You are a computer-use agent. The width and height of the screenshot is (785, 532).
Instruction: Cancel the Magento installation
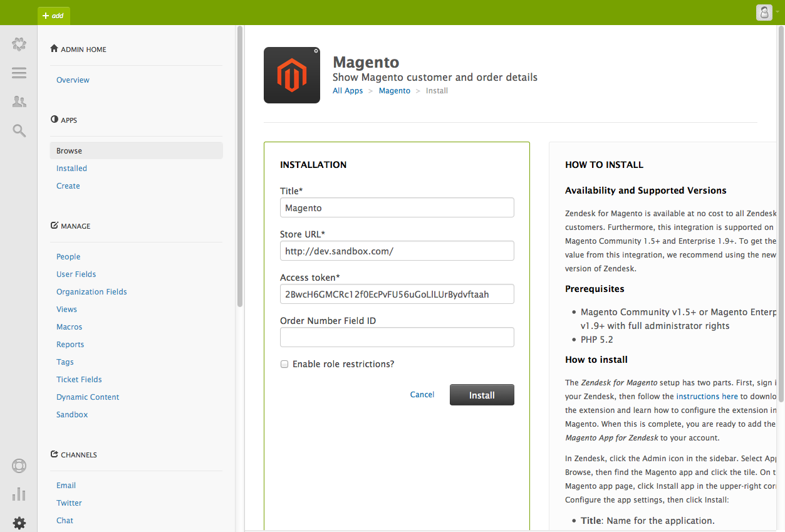pyautogui.click(x=422, y=395)
